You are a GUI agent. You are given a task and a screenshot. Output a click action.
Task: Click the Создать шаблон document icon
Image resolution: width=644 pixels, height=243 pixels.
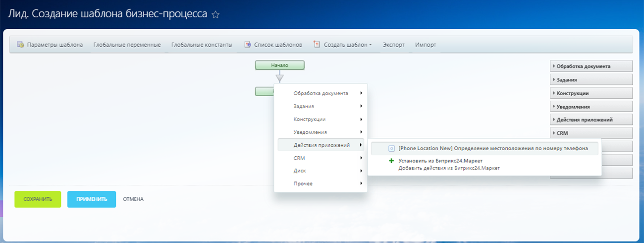(317, 45)
